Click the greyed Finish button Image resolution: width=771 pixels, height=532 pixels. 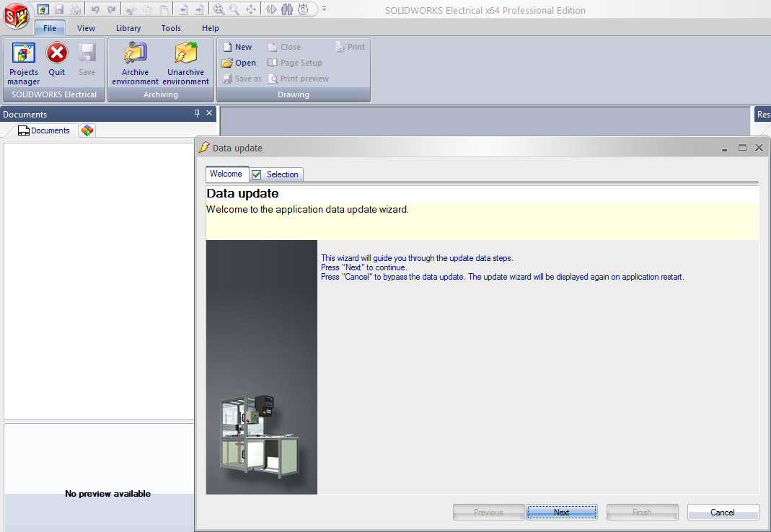642,513
